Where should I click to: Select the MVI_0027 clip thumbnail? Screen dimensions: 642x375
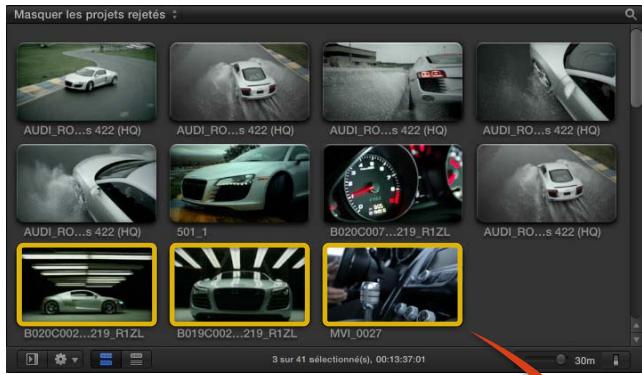(393, 285)
